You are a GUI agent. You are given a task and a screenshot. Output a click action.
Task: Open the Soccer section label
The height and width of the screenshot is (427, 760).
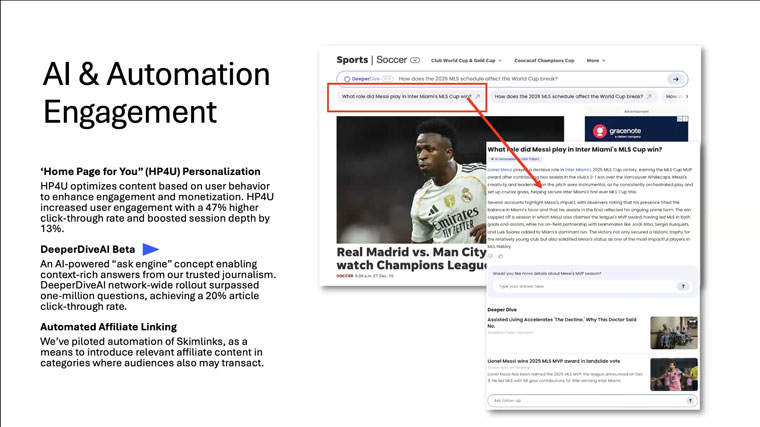pos(392,60)
